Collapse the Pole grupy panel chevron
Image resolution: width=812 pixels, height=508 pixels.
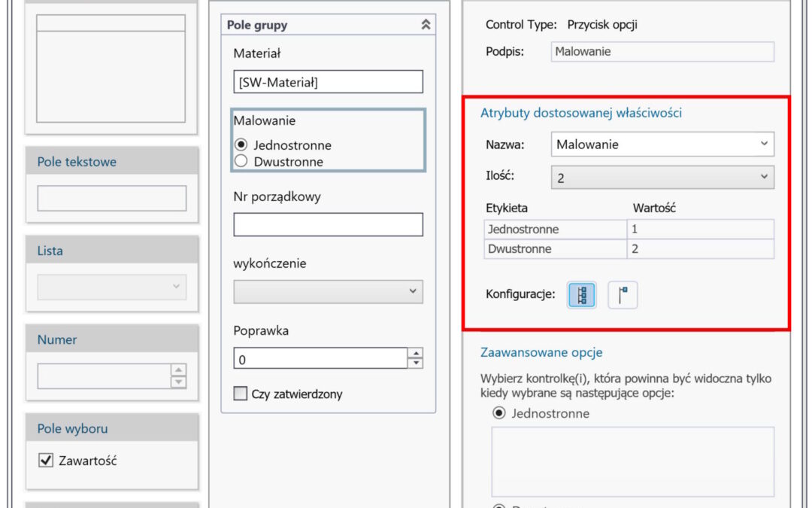tap(426, 25)
